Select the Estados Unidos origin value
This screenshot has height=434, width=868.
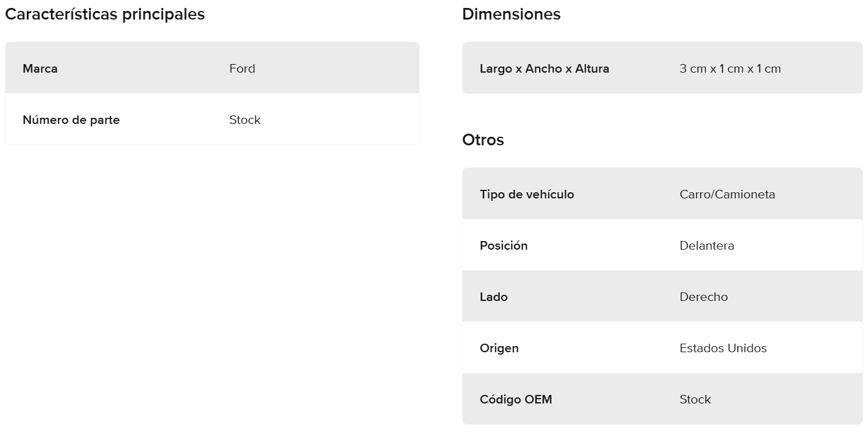(723, 348)
